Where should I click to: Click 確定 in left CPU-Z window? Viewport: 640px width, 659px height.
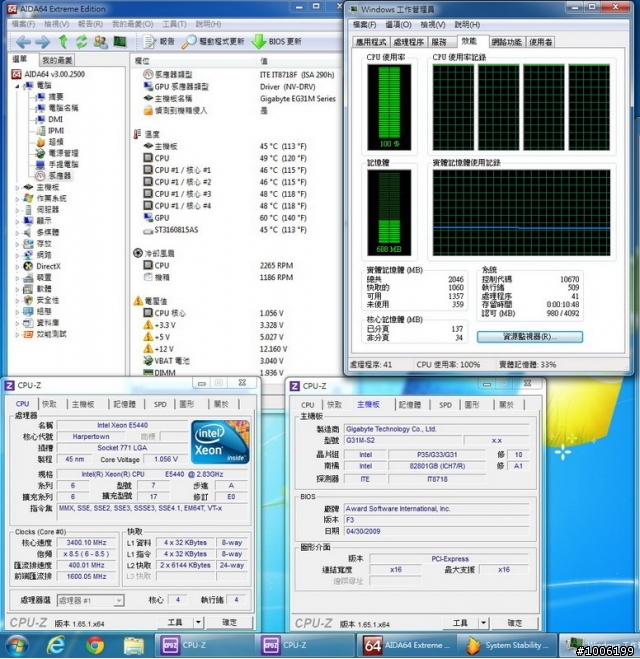[229, 622]
